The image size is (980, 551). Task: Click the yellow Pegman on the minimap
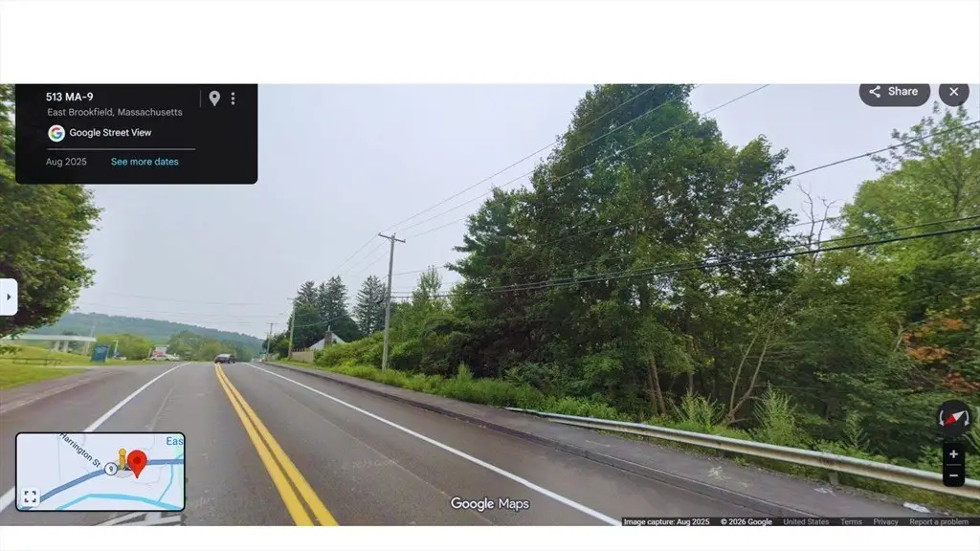click(x=122, y=459)
